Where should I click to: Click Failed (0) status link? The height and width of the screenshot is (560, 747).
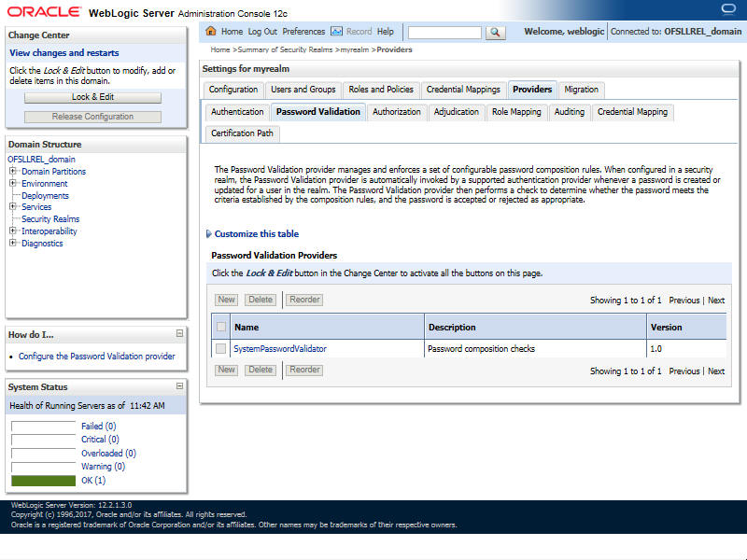pos(99,427)
